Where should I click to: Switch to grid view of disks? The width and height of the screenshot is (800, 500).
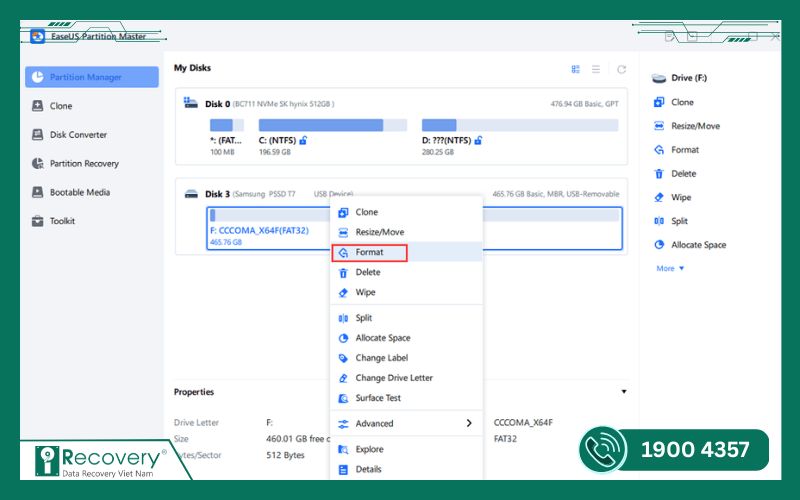pos(576,69)
